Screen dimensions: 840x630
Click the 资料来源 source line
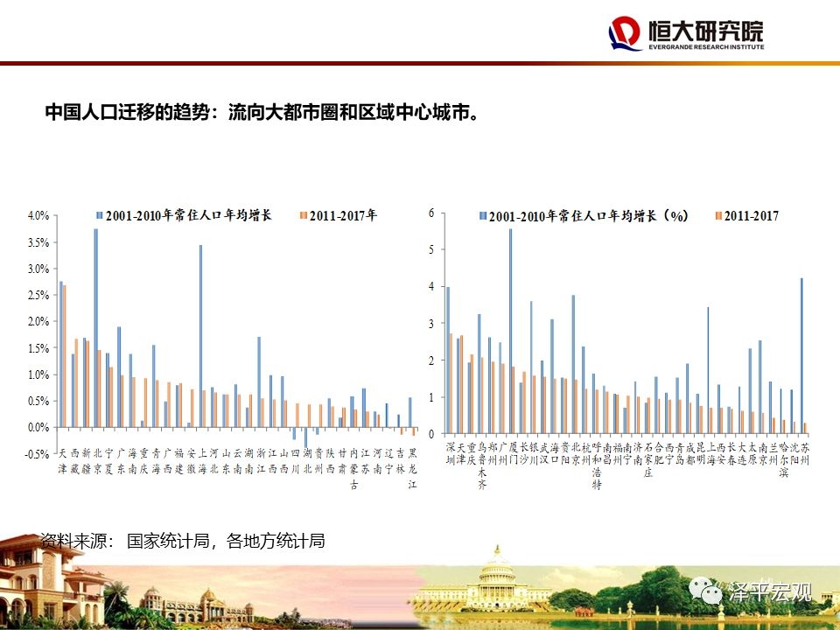click(x=183, y=541)
